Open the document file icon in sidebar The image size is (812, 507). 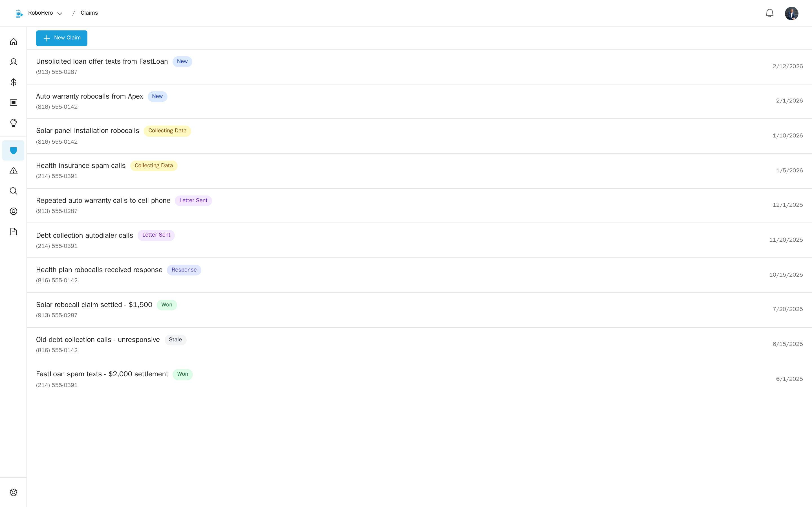[x=14, y=232]
